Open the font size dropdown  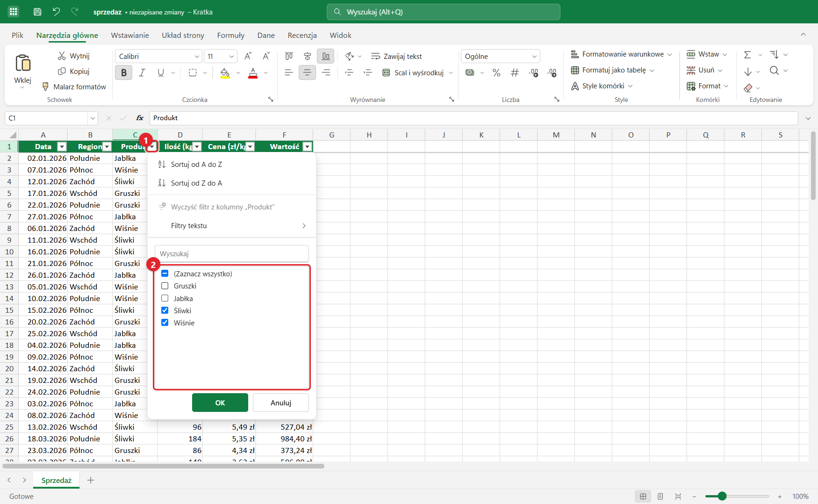tap(232, 56)
